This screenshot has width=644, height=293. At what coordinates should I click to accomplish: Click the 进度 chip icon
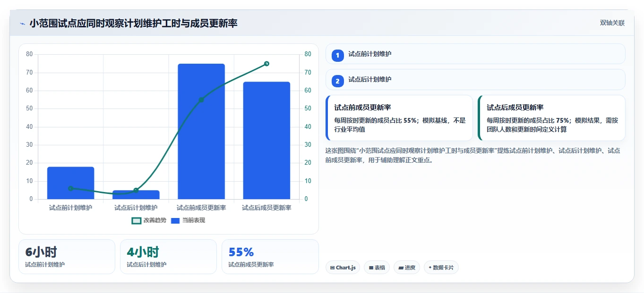click(x=401, y=268)
